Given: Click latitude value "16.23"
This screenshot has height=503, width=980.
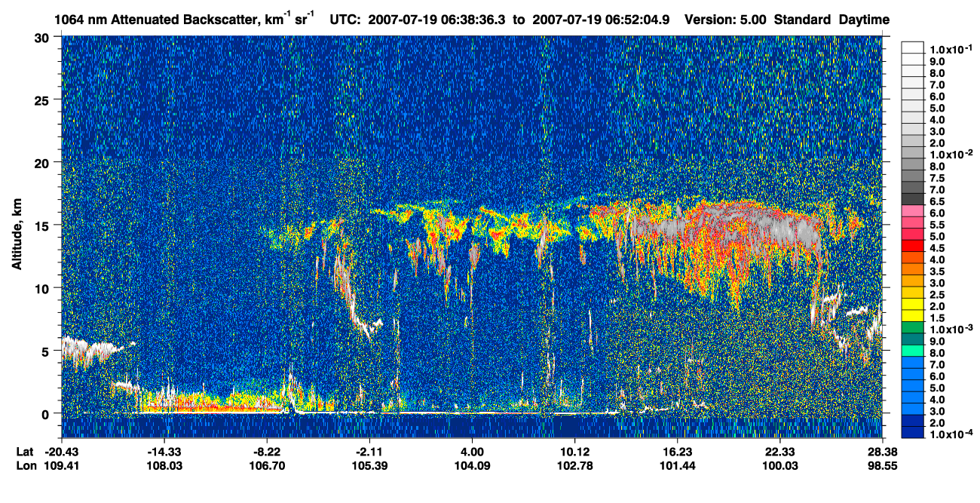Looking at the screenshot, I should (677, 452).
